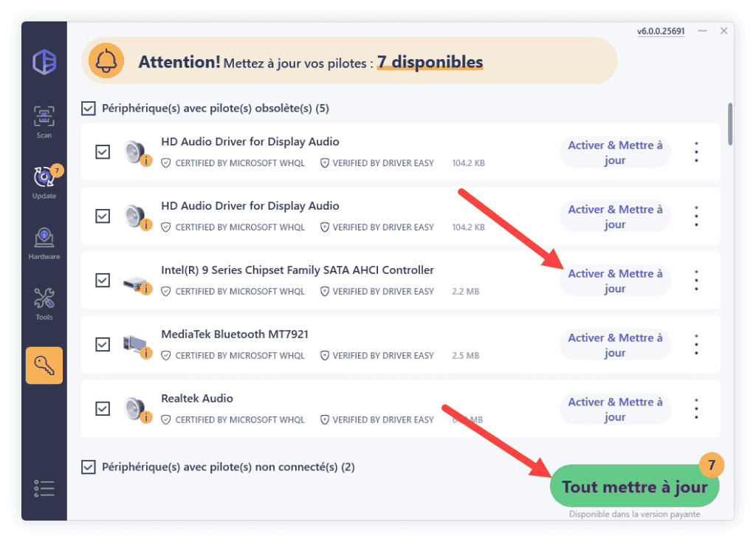
Task: Uncheck the MediaTek Bluetooth MT7921 checkbox
Action: pyautogui.click(x=103, y=344)
